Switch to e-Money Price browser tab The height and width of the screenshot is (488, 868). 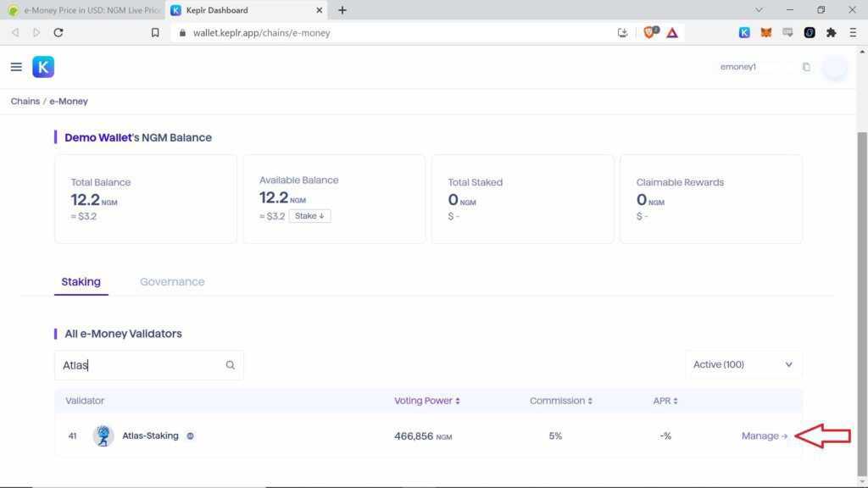click(x=84, y=10)
